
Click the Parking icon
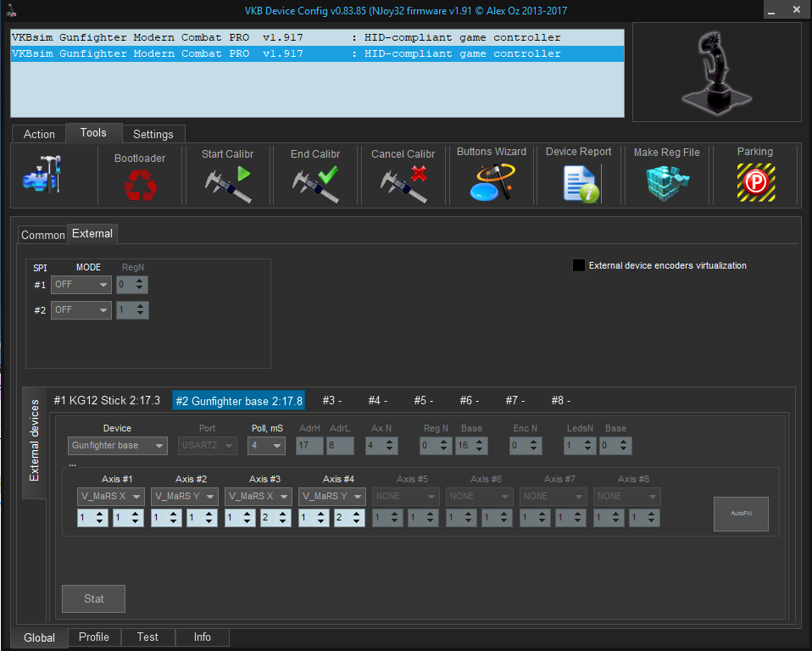click(x=755, y=183)
